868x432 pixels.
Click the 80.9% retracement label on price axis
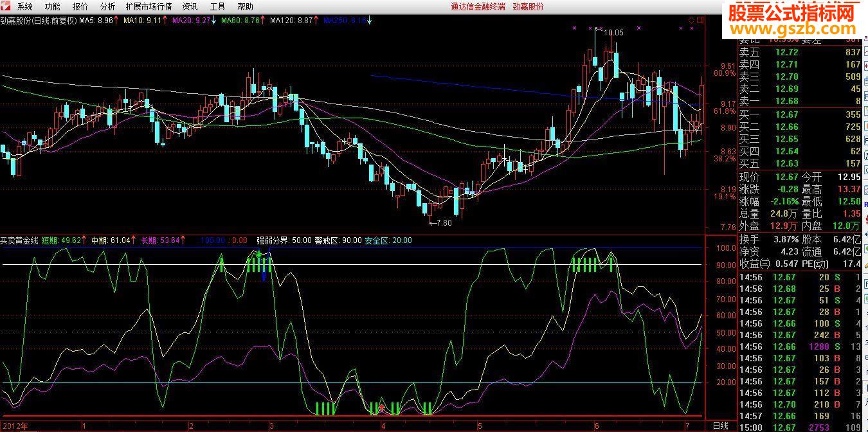[x=724, y=73]
